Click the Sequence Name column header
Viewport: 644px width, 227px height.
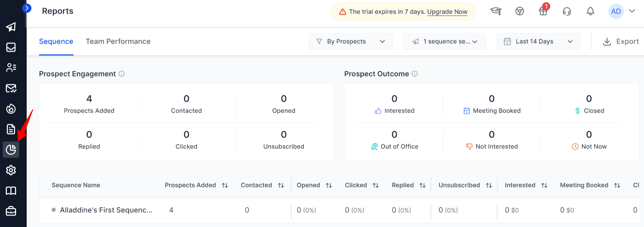pyautogui.click(x=76, y=185)
